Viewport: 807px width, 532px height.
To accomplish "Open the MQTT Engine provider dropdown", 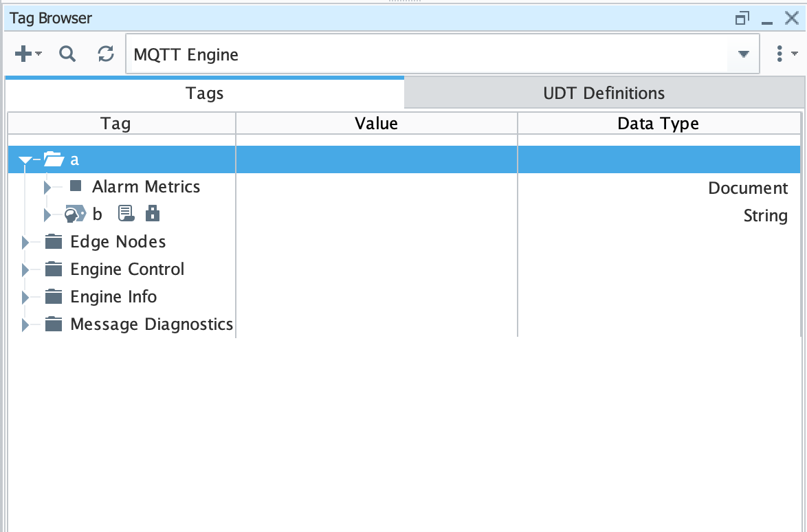I will (743, 54).
